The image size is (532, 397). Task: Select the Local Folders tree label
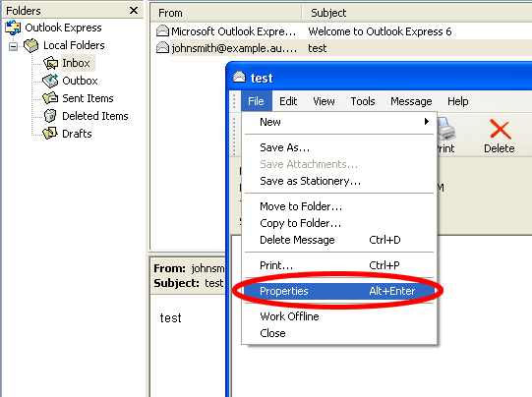click(x=74, y=45)
